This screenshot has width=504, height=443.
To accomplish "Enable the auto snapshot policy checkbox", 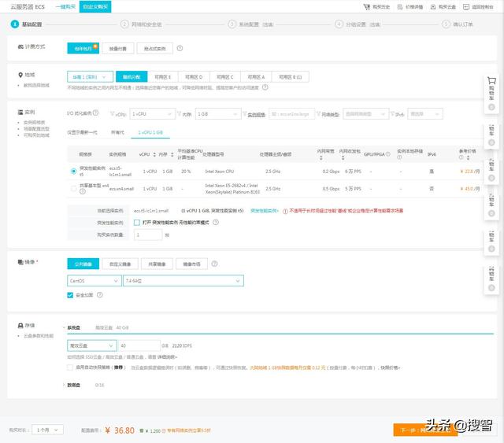I will 70,367.
